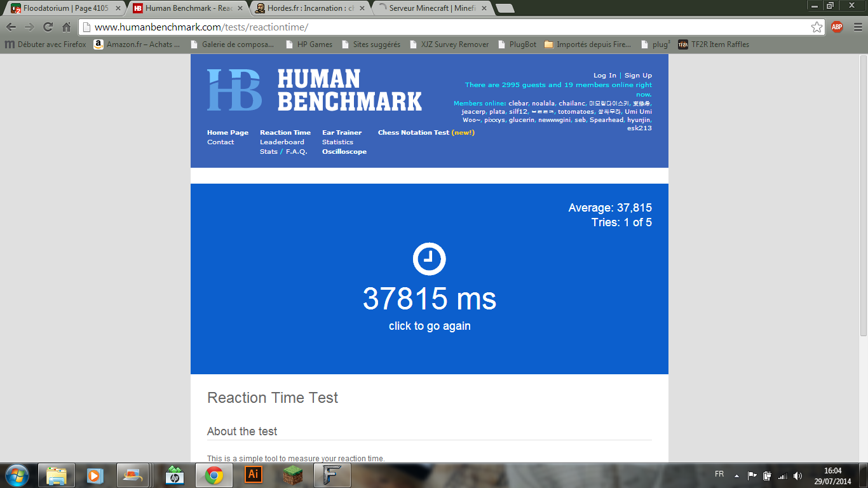The height and width of the screenshot is (488, 868).
Task: Launch Minecraft from the taskbar
Action: click(x=293, y=475)
